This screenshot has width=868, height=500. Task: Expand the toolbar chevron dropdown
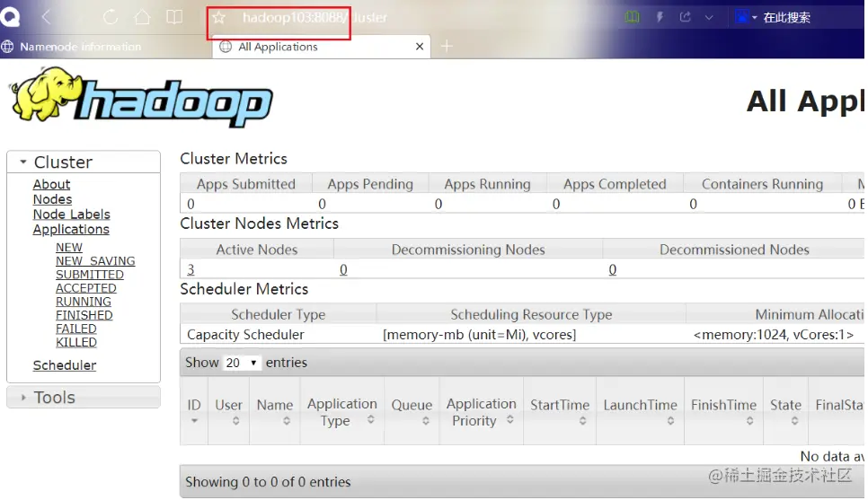(709, 18)
